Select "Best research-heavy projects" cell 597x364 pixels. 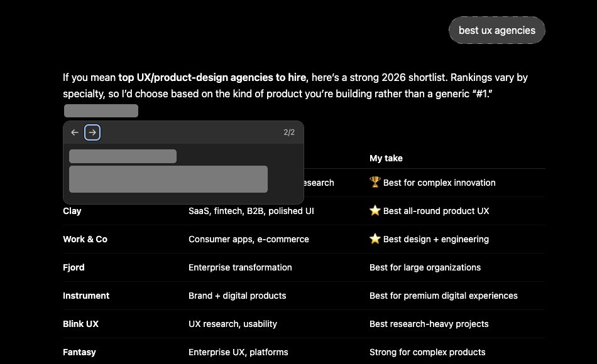[x=429, y=324]
